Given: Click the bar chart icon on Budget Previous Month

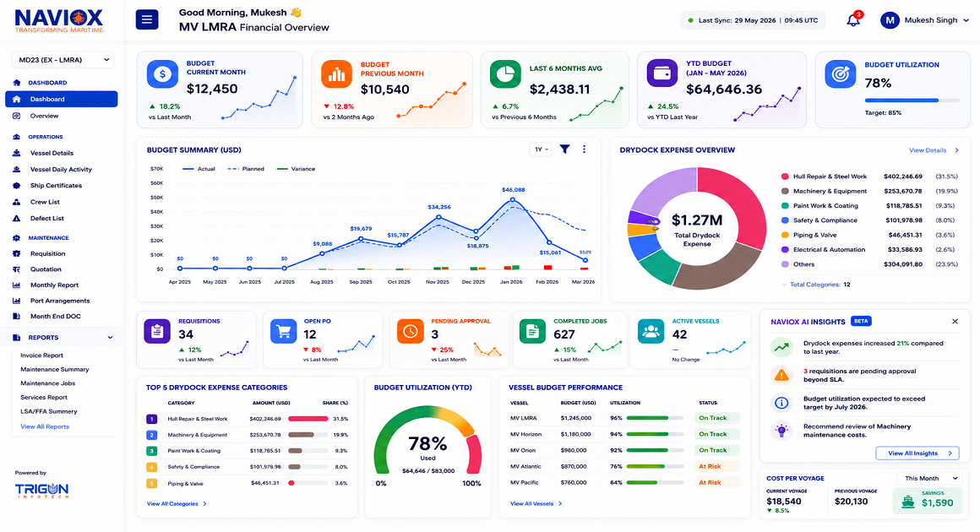Looking at the screenshot, I should pyautogui.click(x=337, y=75).
